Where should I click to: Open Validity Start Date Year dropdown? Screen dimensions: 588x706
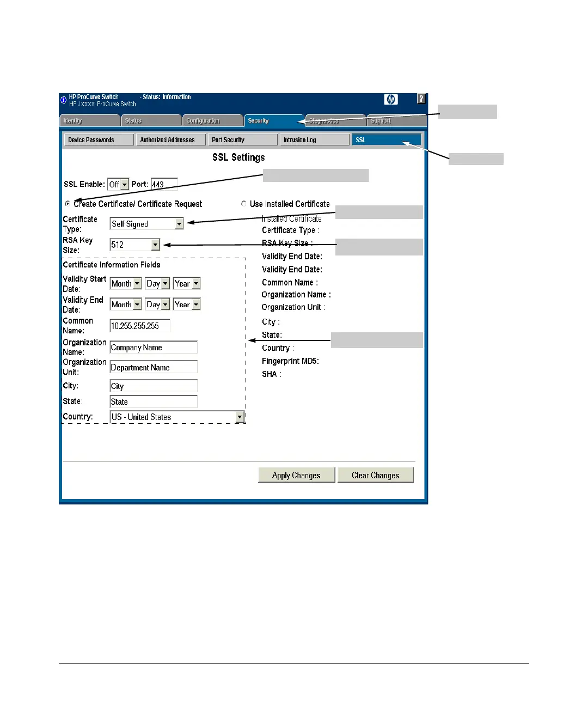(x=187, y=284)
